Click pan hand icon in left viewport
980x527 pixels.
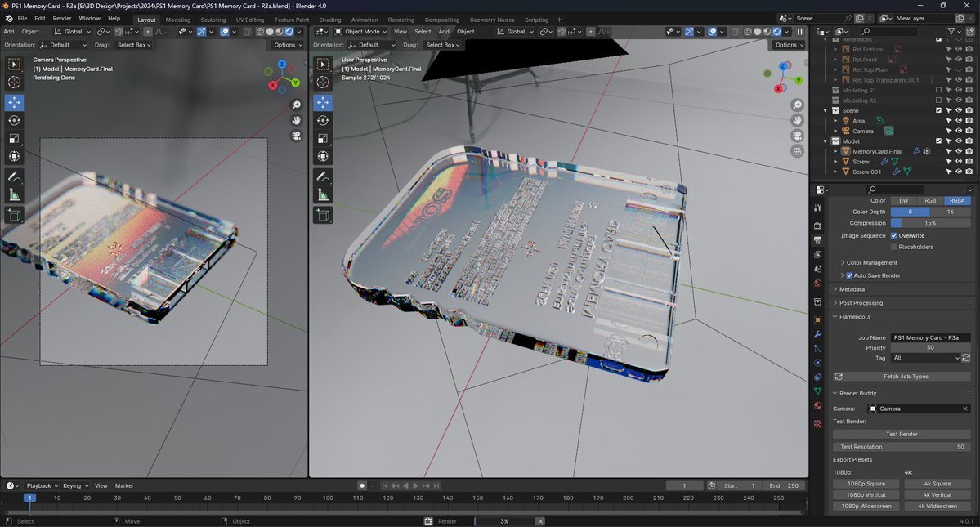point(296,120)
